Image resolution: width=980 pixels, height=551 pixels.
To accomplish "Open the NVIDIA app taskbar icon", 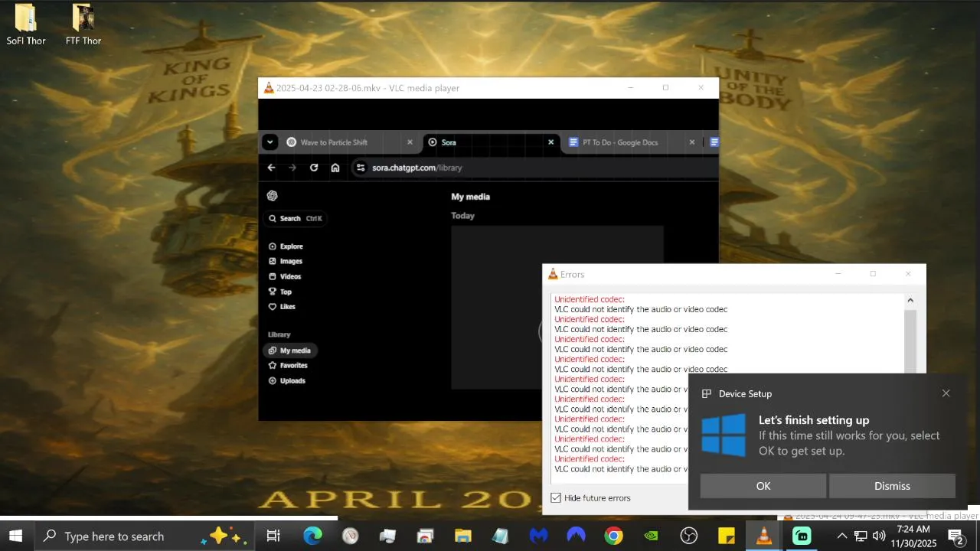I will [x=651, y=536].
